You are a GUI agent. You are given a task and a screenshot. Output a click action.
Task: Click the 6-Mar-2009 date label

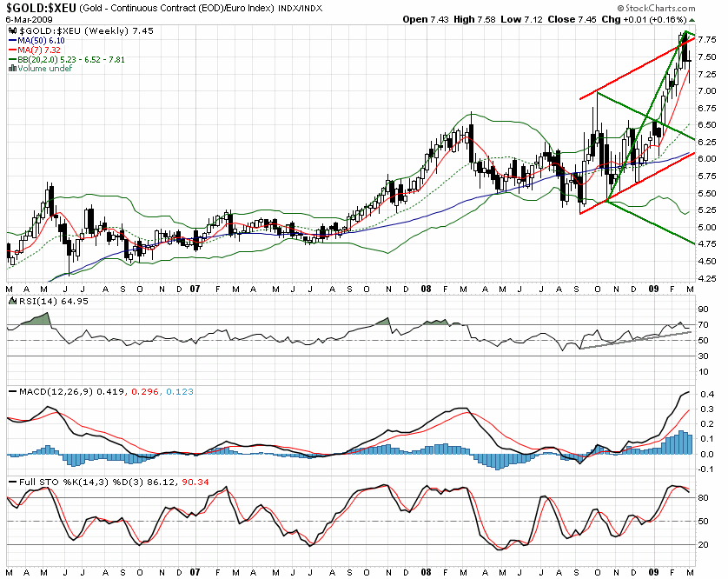[29, 19]
